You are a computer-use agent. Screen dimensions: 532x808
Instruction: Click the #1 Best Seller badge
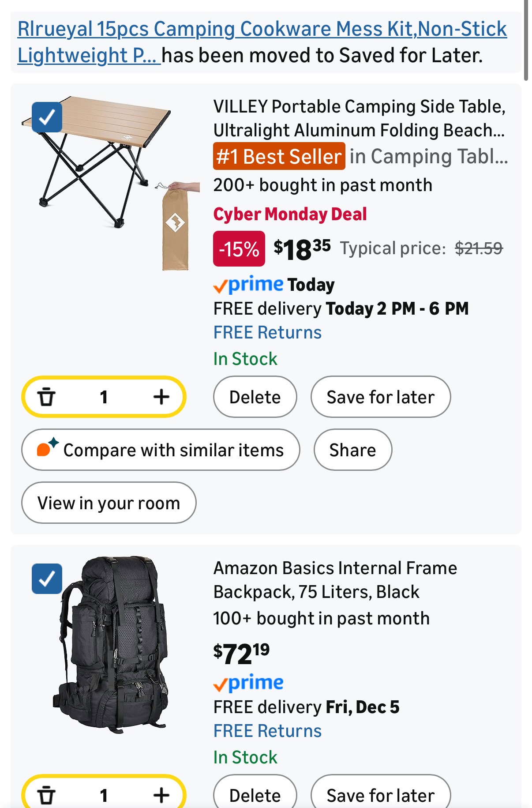coord(279,156)
